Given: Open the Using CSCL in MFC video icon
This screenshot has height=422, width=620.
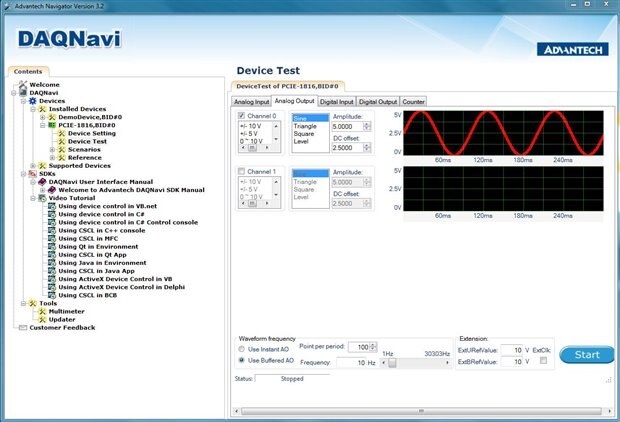Looking at the screenshot, I should (52, 238).
